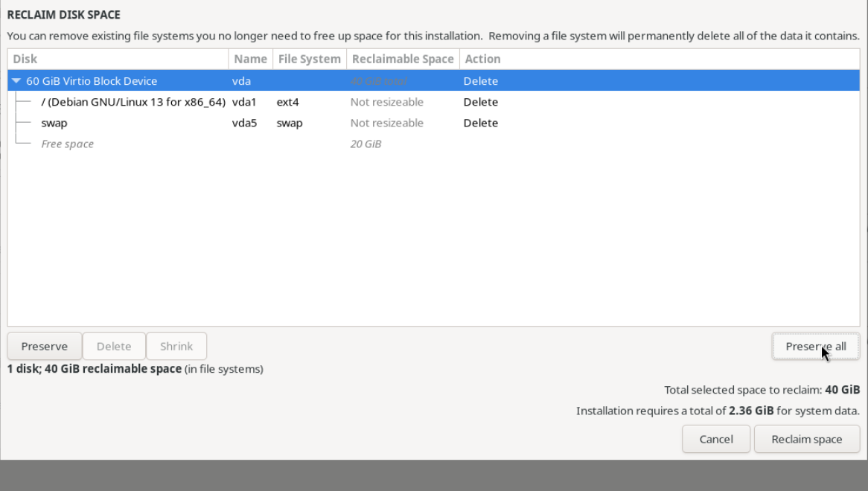Click the swap file system cell in vda5 row

pyautogui.click(x=290, y=123)
